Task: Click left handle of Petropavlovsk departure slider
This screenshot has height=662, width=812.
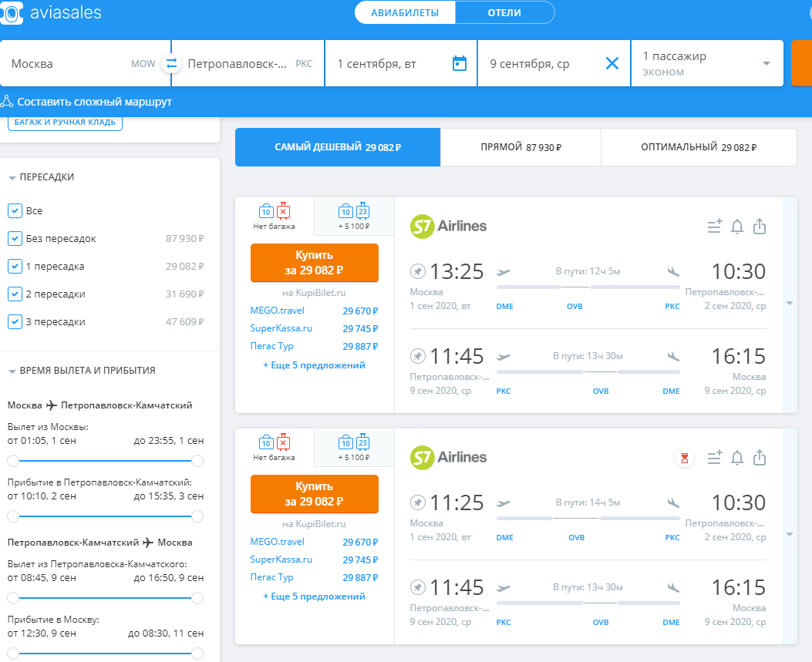Action: 13,598
